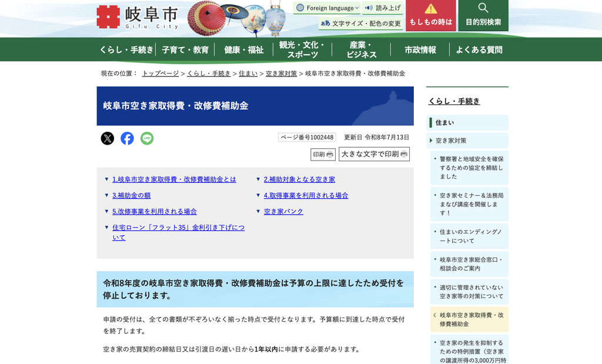Screen dimensions: 602x364
Task: Jump to 5.改修事業を利用される場合 section
Action: click(x=155, y=212)
